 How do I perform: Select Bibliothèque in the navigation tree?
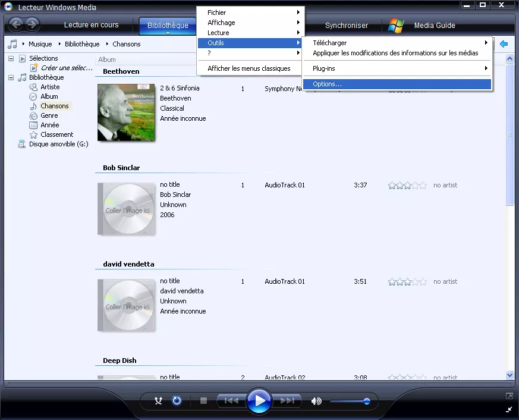[46, 77]
